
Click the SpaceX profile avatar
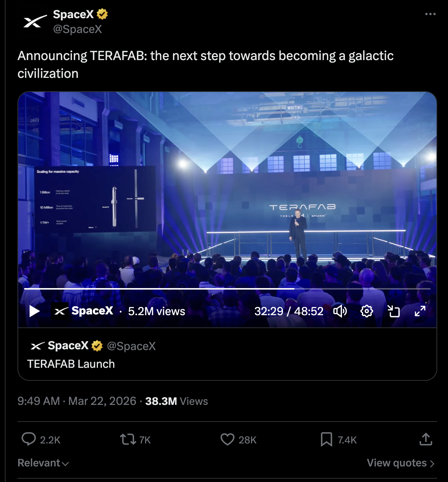pyautogui.click(x=33, y=22)
